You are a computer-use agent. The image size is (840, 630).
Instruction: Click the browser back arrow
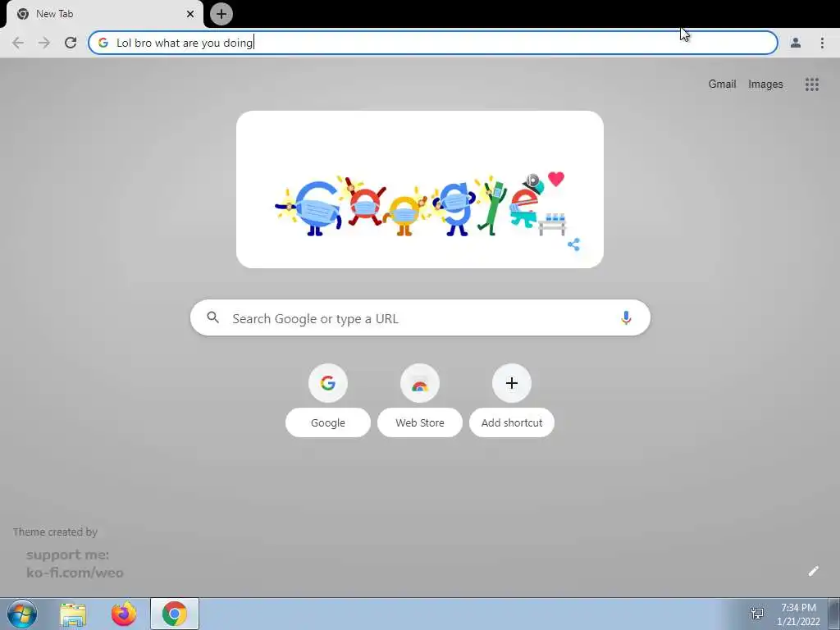tap(18, 43)
